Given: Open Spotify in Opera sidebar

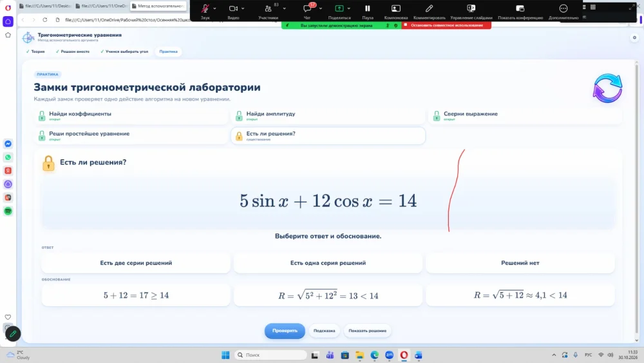Looking at the screenshot, I should [8, 211].
